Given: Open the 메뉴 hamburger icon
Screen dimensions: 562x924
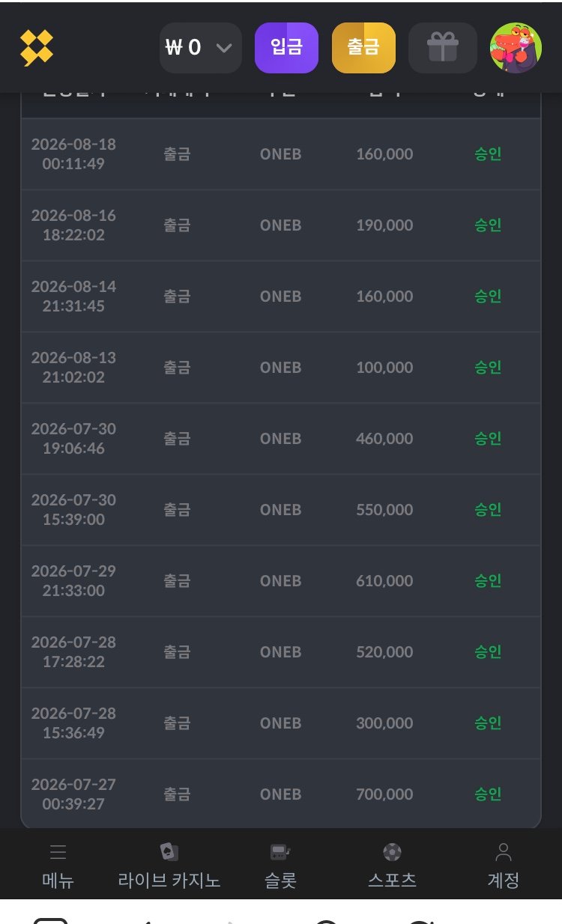Looking at the screenshot, I should [58, 852].
